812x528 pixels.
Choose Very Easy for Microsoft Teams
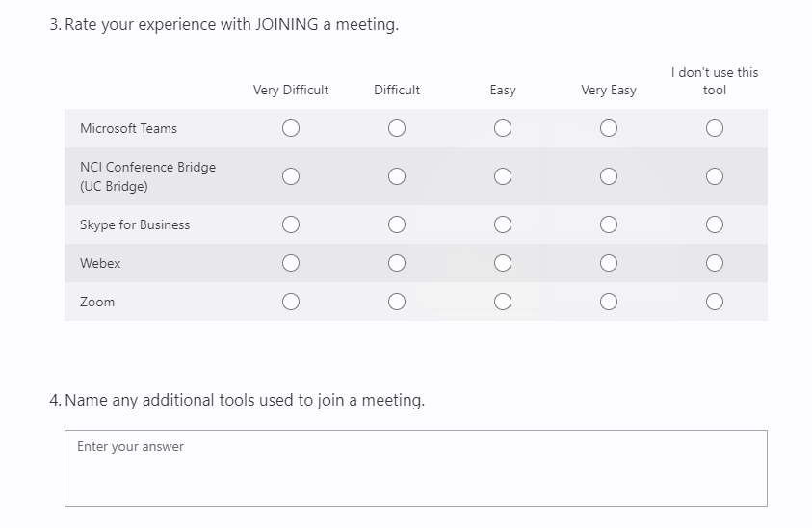tap(609, 128)
